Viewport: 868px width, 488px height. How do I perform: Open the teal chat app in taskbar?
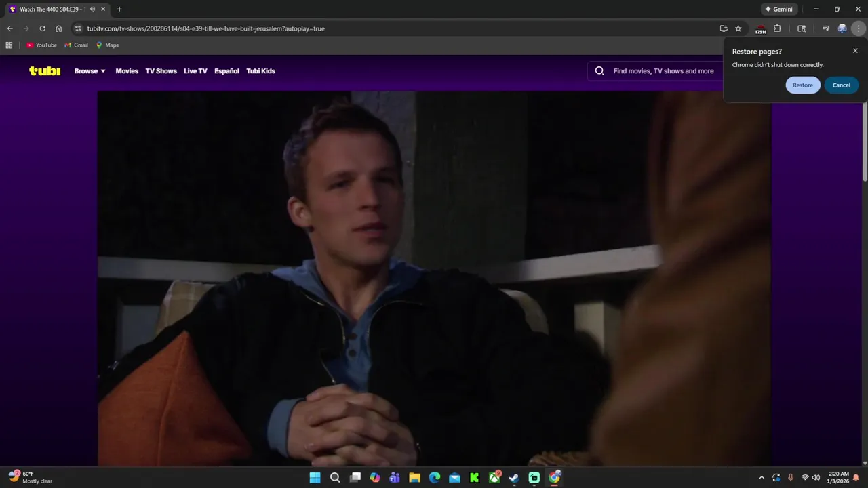tap(534, 478)
